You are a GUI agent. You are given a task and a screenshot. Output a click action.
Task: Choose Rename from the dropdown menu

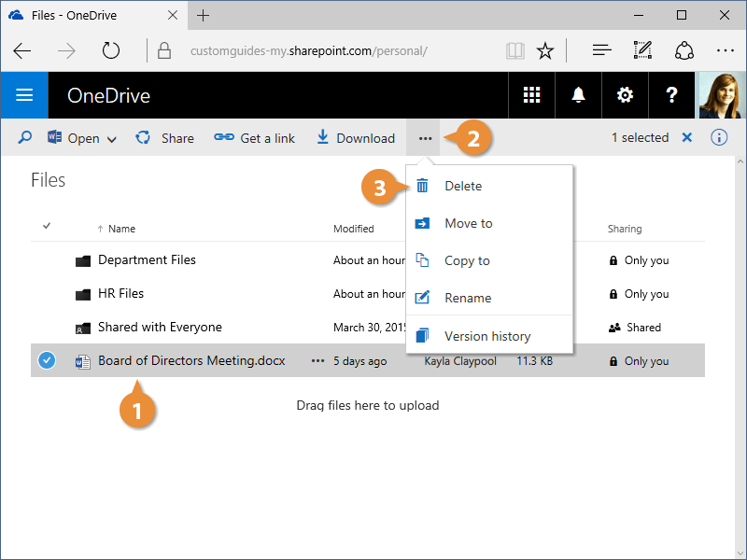point(467,298)
